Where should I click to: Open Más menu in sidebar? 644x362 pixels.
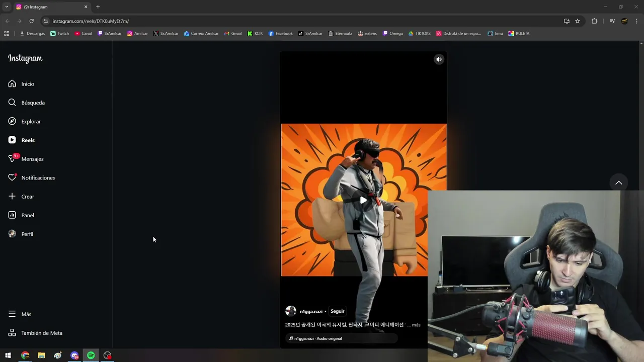[x=20, y=314]
